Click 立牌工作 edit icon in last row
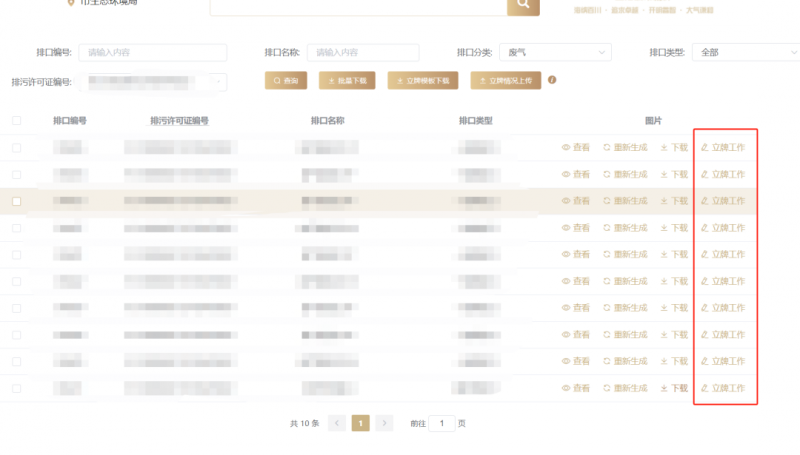The image size is (800, 455). pyautogui.click(x=704, y=388)
